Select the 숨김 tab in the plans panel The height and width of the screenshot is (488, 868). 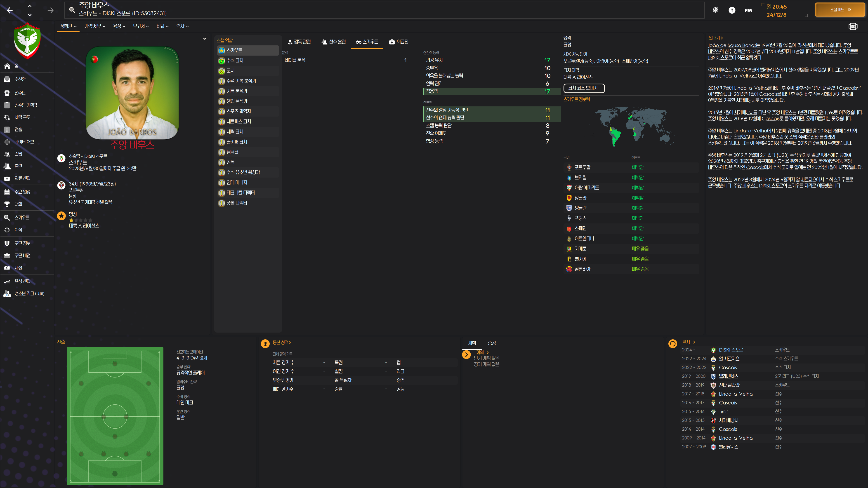click(492, 343)
